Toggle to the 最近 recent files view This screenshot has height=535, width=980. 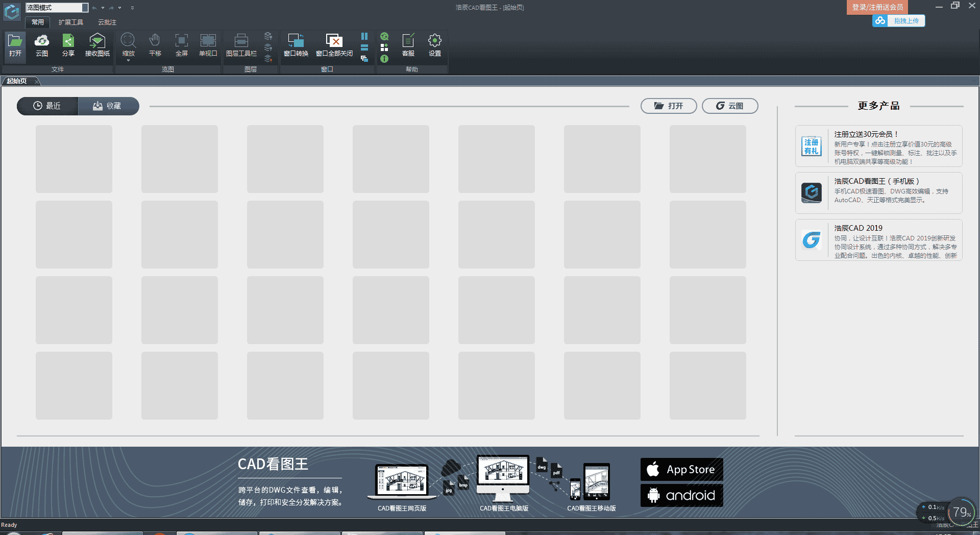point(47,106)
